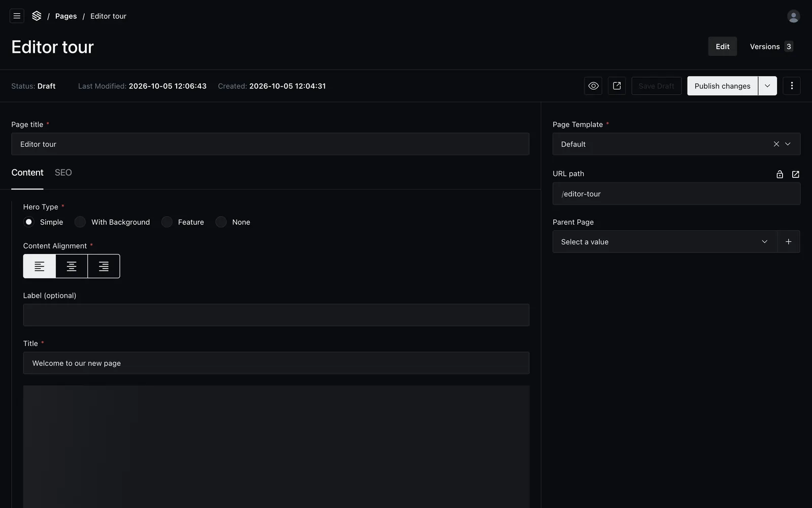The width and height of the screenshot is (812, 508).
Task: Switch to the Edit view
Action: coord(722,46)
